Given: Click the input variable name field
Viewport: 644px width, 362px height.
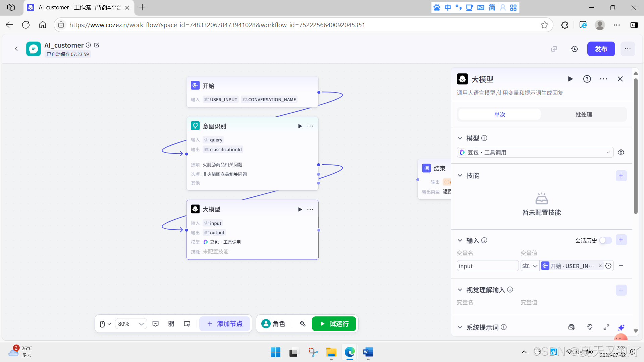Looking at the screenshot, I should [x=487, y=266].
